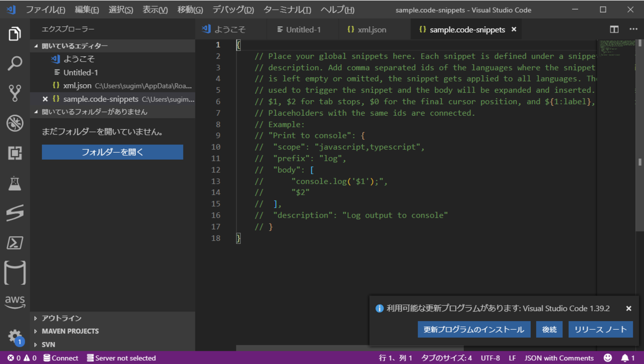The width and height of the screenshot is (644, 364).
Task: Open the 編集(E) menu
Action: [x=87, y=10]
